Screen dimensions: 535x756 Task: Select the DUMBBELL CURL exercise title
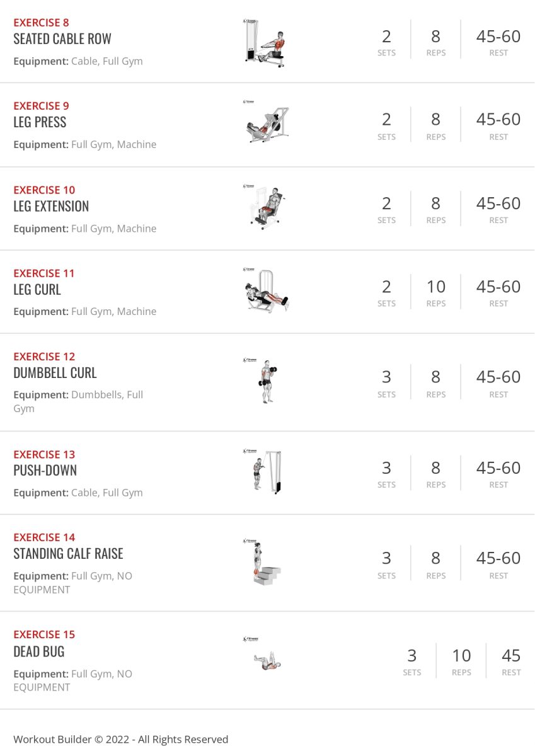55,373
